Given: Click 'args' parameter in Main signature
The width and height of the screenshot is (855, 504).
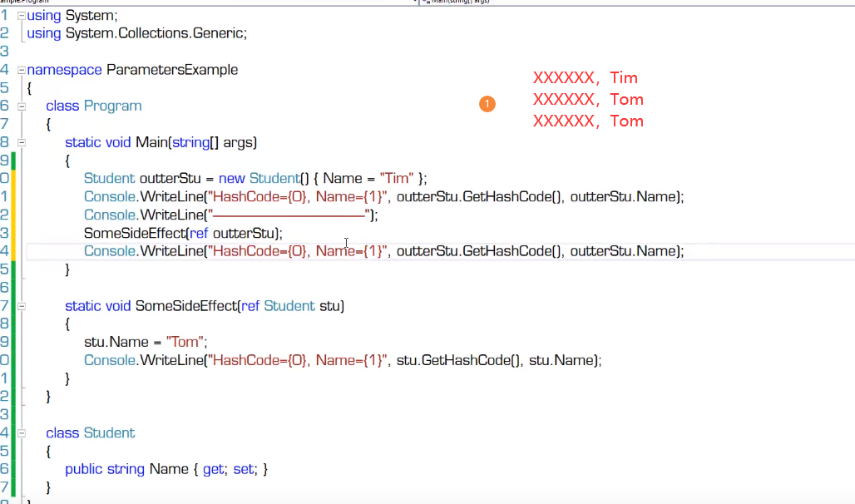Looking at the screenshot, I should click(x=238, y=142).
